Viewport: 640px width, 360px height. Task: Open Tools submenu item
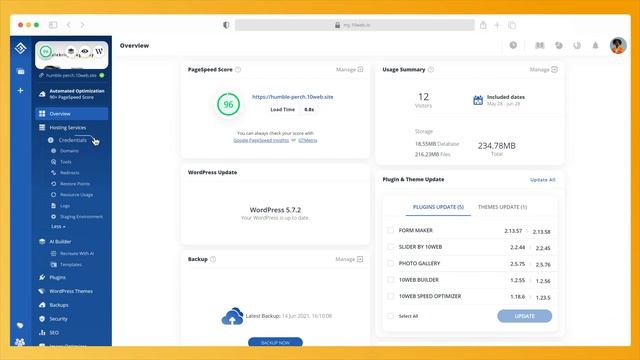pos(65,162)
